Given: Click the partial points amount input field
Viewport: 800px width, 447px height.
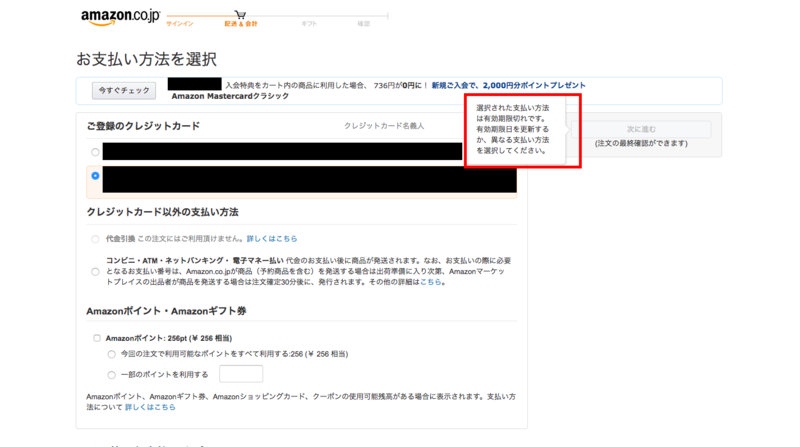Looking at the screenshot, I should (x=241, y=374).
